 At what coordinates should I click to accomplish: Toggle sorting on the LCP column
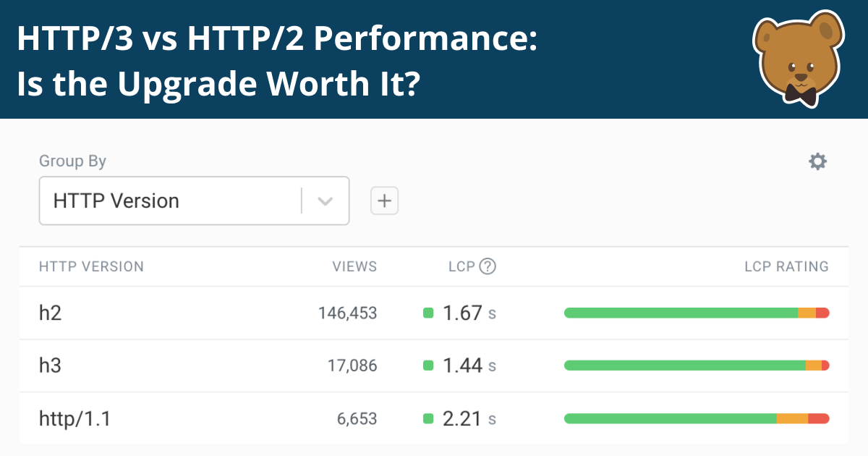point(463,266)
